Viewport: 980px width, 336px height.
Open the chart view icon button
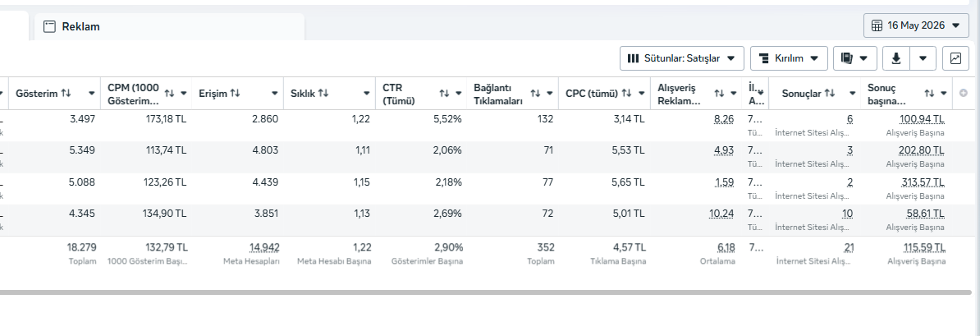pos(955,58)
